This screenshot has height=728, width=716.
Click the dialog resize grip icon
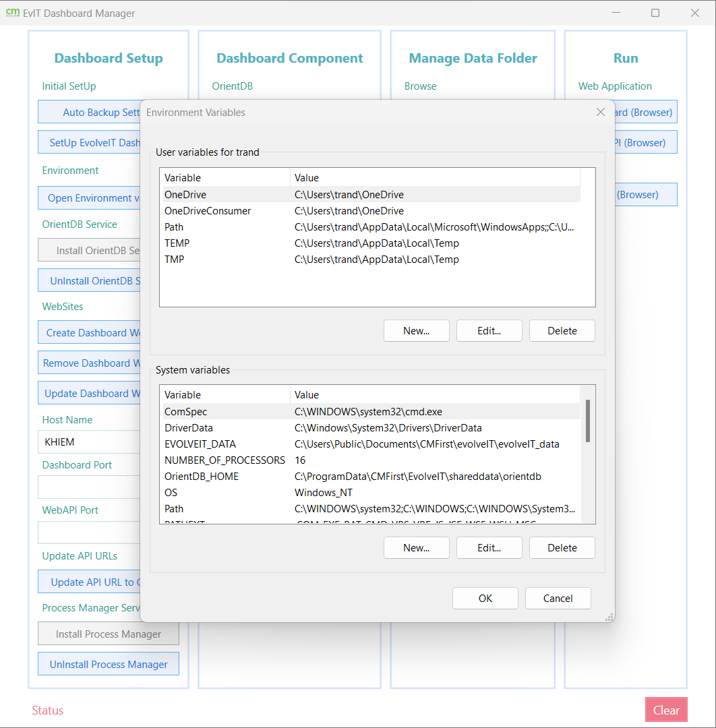(609, 617)
